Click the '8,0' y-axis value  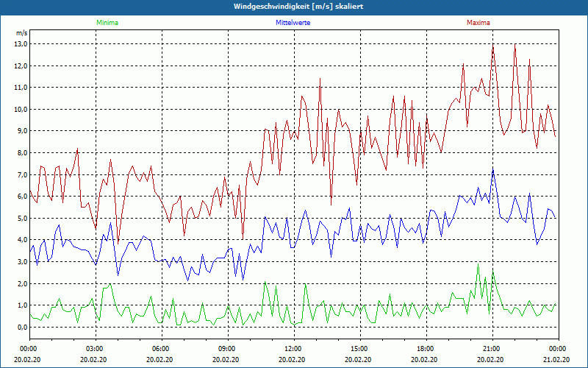23,153
